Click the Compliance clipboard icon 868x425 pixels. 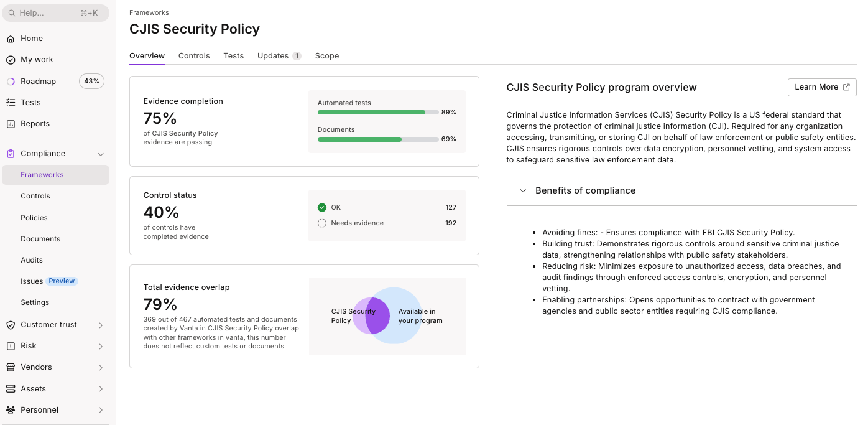click(11, 154)
